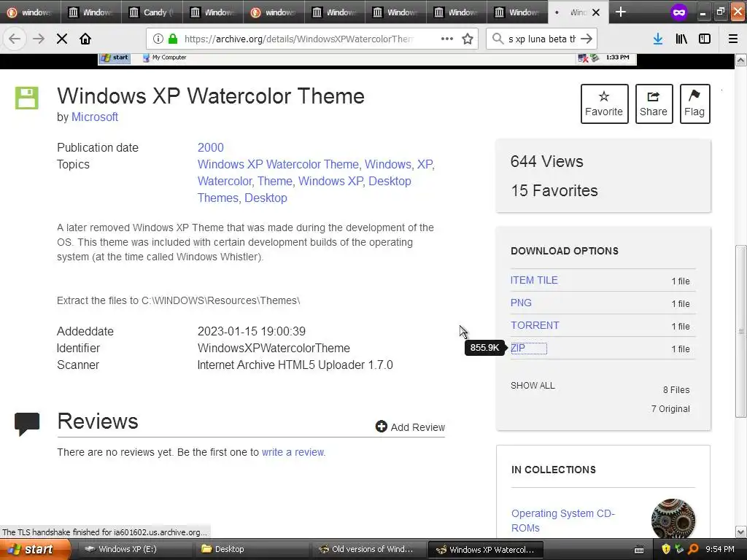This screenshot has height=560, width=747.
Task: Toggle the sidebar view
Action: [705, 39]
